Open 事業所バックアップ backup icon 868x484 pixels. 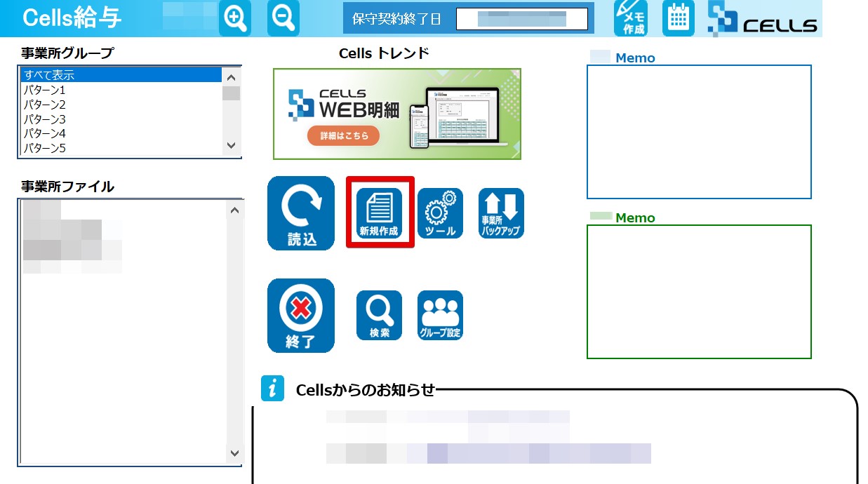(x=501, y=213)
